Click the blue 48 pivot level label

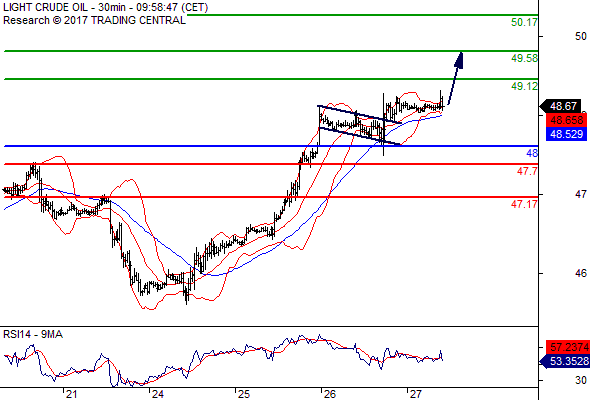(532, 153)
